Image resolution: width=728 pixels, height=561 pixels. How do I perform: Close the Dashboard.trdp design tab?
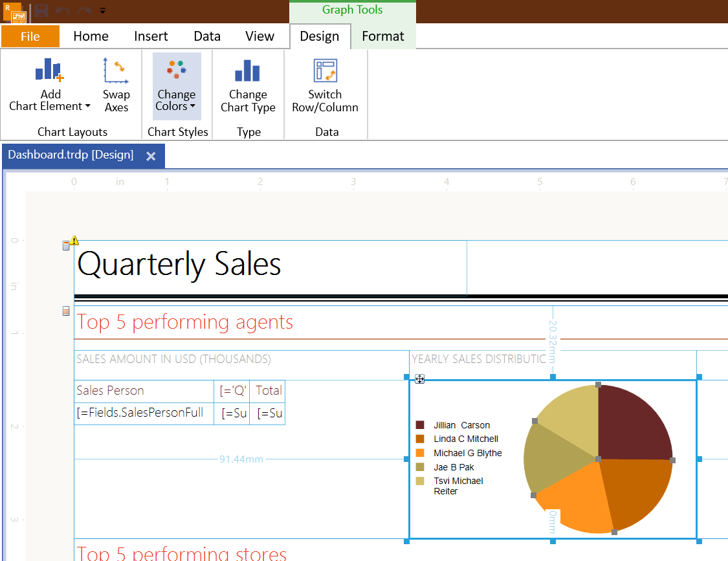151,156
